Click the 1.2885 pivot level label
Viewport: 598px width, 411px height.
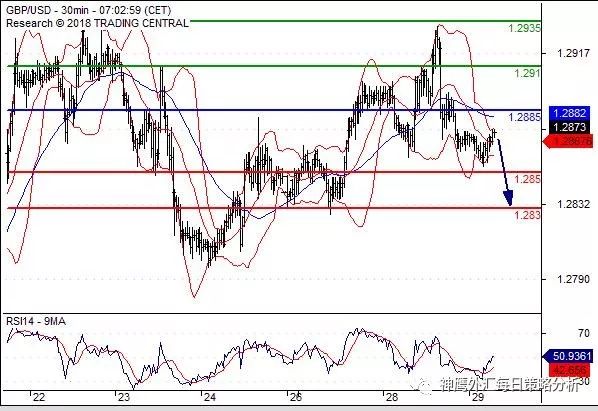(x=524, y=117)
